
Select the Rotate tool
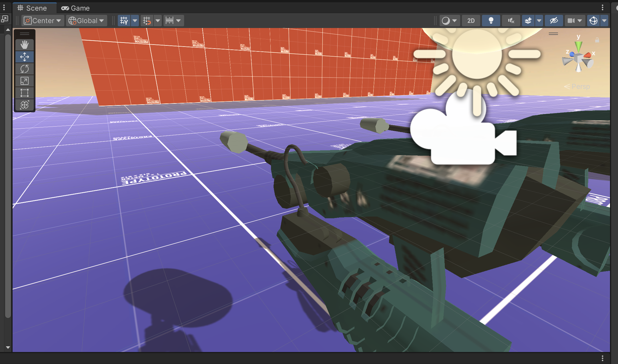[x=25, y=69]
